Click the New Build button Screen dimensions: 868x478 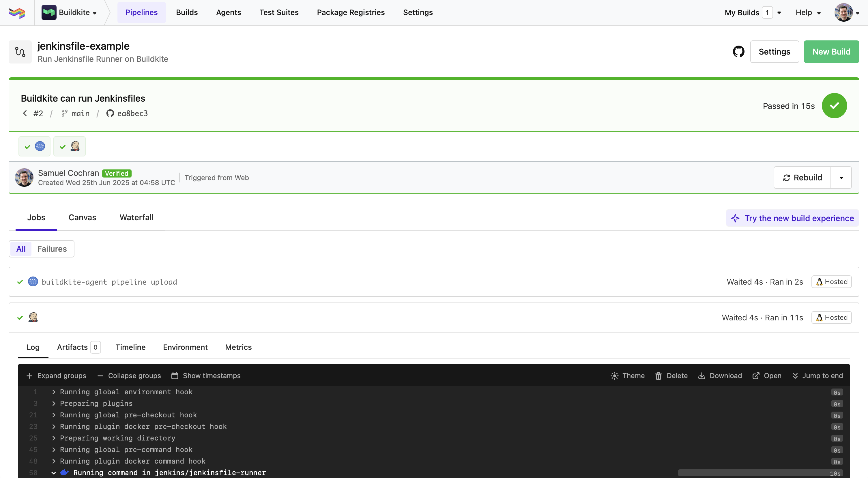tap(831, 52)
